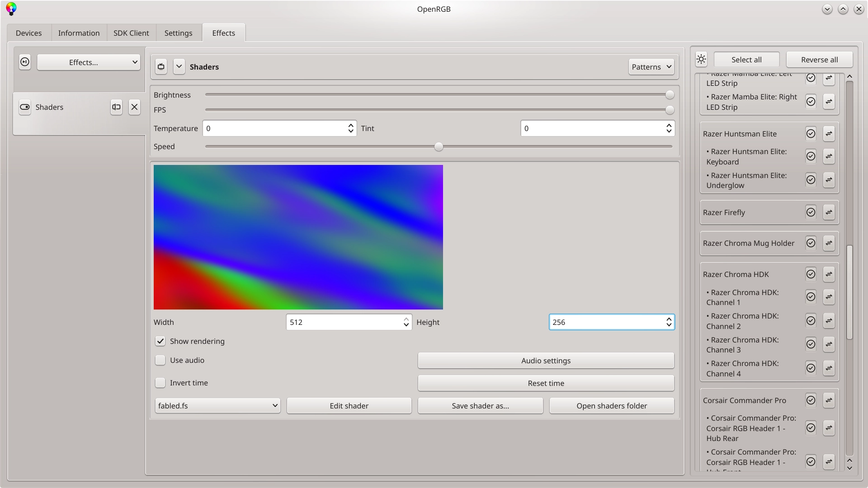Screen dimensions: 868x488
Task: Open the Patterns dropdown
Action: click(651, 67)
